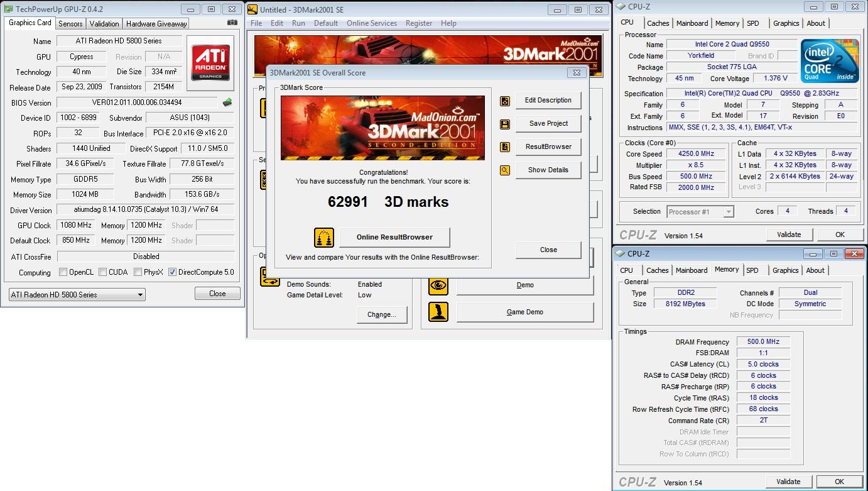Click the Show Details button
This screenshot has height=491, width=868.
pyautogui.click(x=548, y=170)
